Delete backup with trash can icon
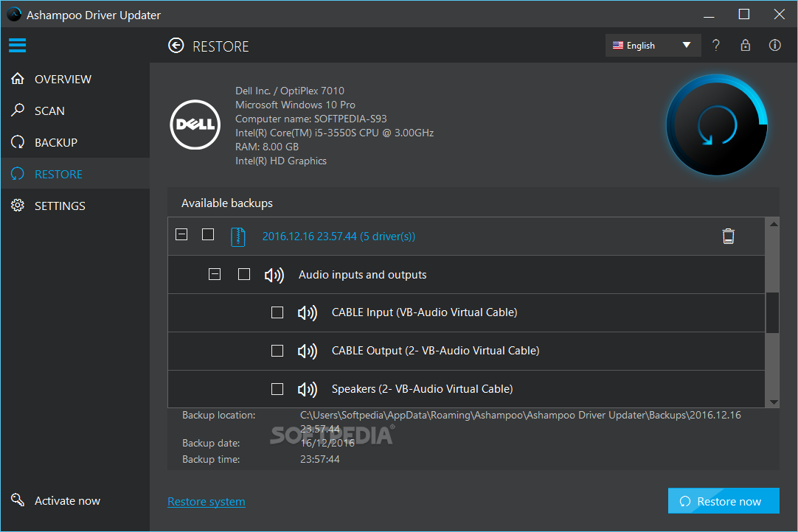798x532 pixels. point(728,236)
